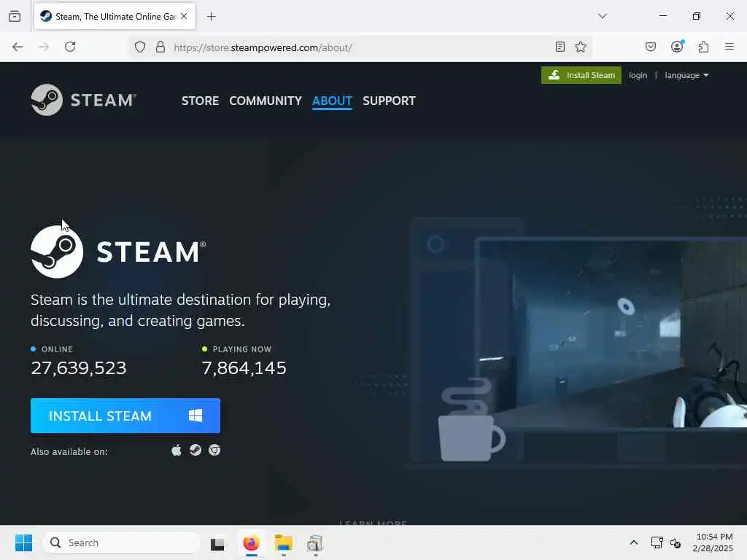
Task: Open the Firefox account icon
Action: click(677, 46)
